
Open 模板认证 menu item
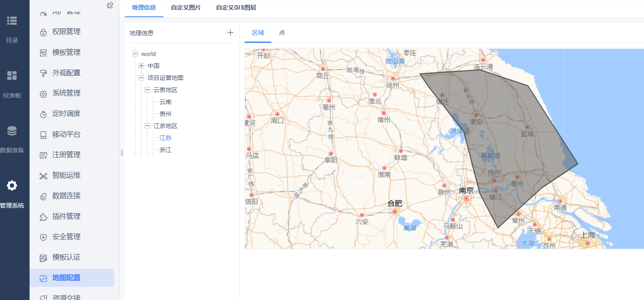tap(72, 257)
